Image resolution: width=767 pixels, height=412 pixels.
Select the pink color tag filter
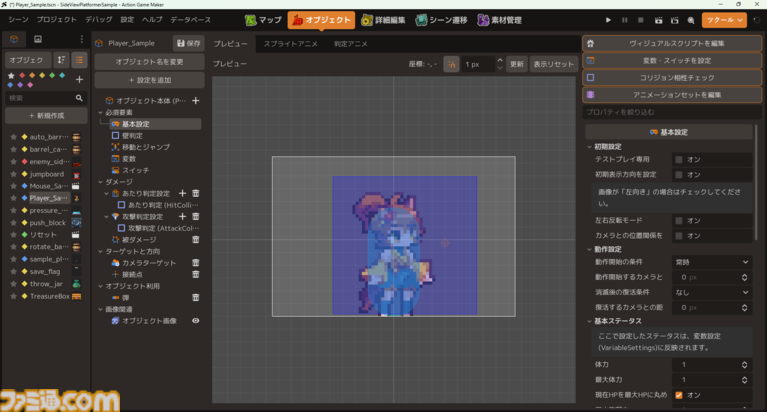pos(30,85)
